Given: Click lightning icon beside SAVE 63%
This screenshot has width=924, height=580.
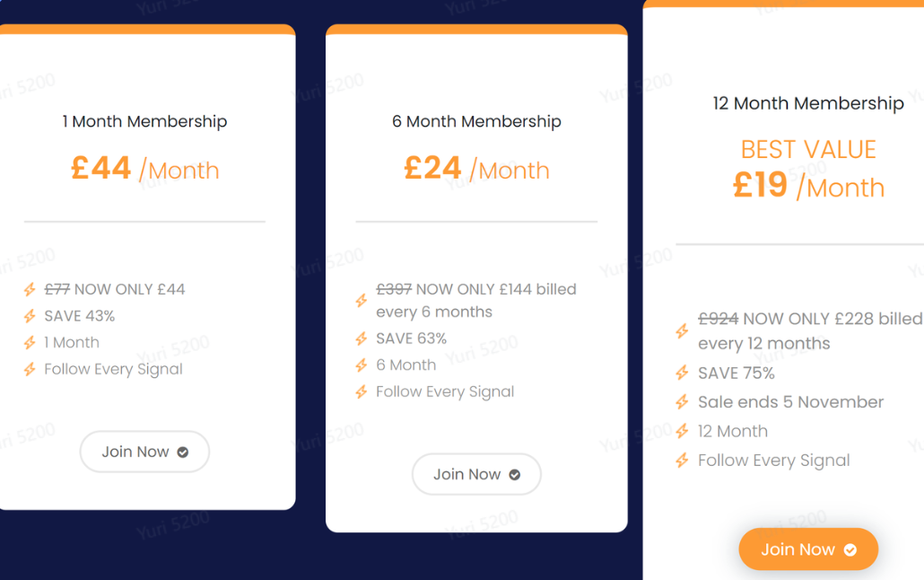Looking at the screenshot, I should pyautogui.click(x=362, y=338).
